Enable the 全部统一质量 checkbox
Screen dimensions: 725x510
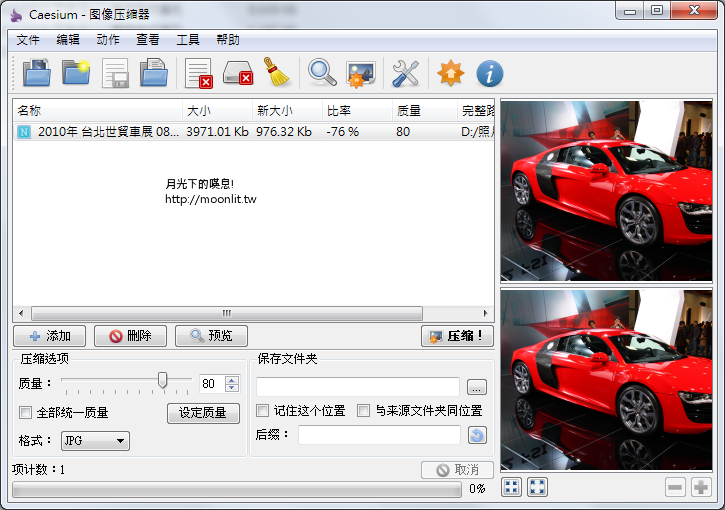coord(26,413)
